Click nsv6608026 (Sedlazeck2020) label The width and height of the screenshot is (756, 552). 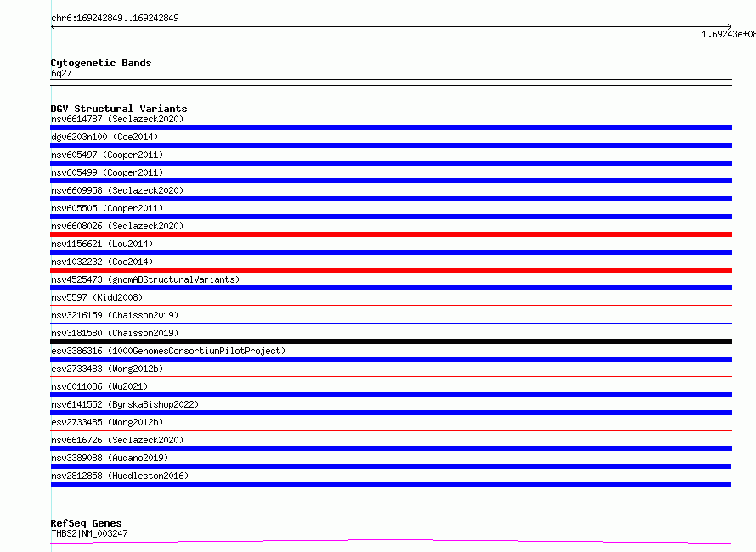click(x=117, y=226)
